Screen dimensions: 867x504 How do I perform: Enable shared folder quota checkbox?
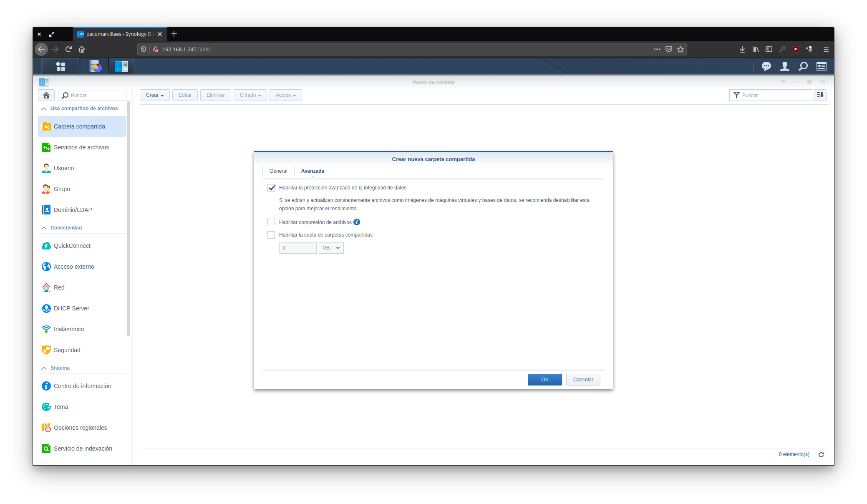click(x=271, y=235)
